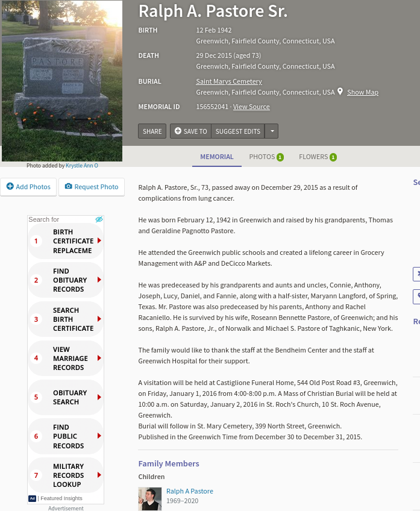Click the red arrow for Find Obituary Records
This screenshot has height=511, width=420.
click(99, 280)
